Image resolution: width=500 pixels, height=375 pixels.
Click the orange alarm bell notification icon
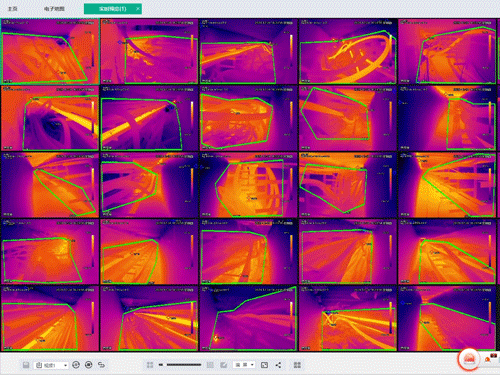point(488,360)
